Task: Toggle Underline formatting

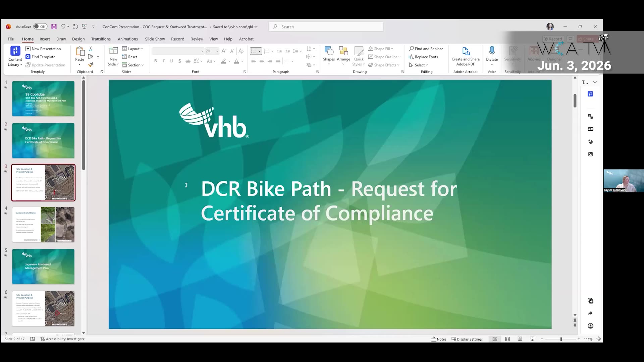Action: click(x=171, y=61)
